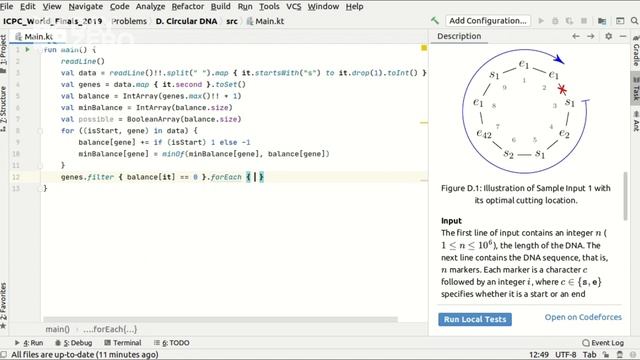Open the Gradle tool window tab
Image resolution: width=640 pixels, height=360 pixels.
(x=636, y=51)
